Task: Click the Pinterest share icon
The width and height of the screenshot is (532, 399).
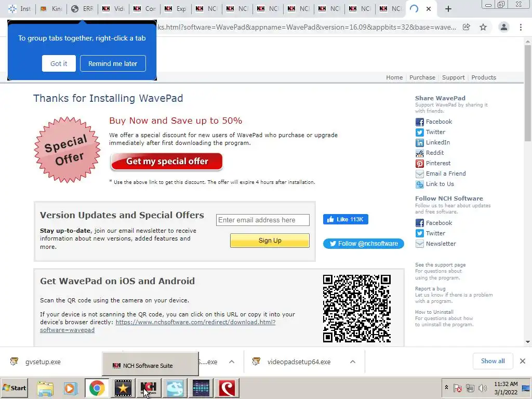Action: point(420,164)
